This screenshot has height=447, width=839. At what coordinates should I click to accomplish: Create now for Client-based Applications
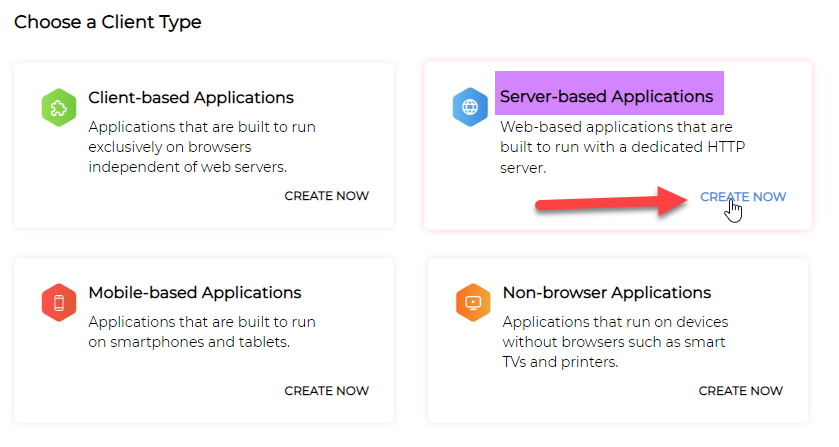click(x=326, y=196)
